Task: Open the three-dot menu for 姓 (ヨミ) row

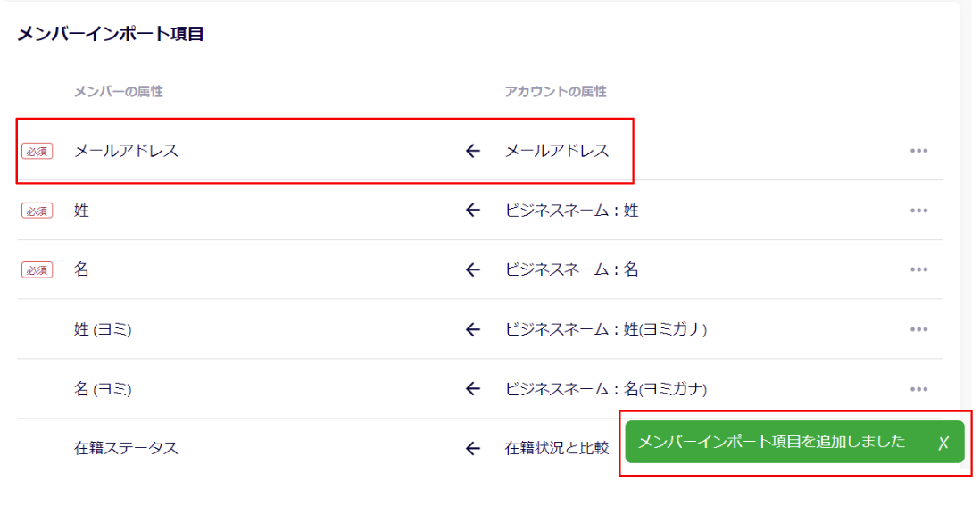Action: [x=918, y=329]
